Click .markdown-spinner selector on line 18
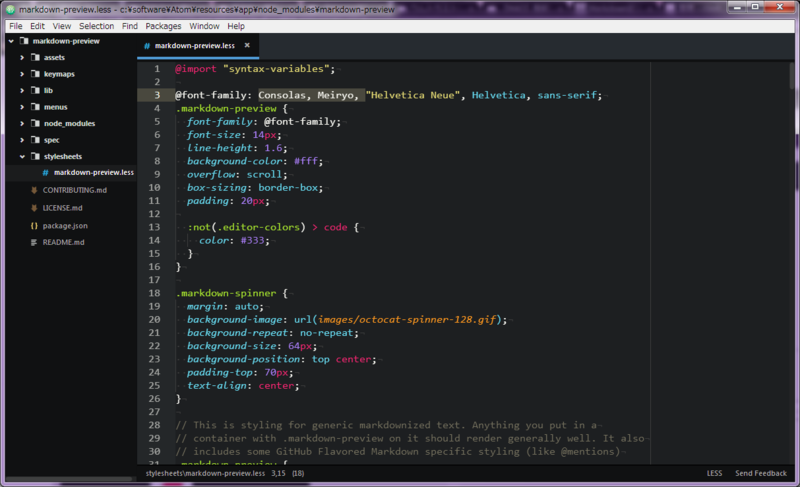The height and width of the screenshot is (487, 800). (x=226, y=293)
